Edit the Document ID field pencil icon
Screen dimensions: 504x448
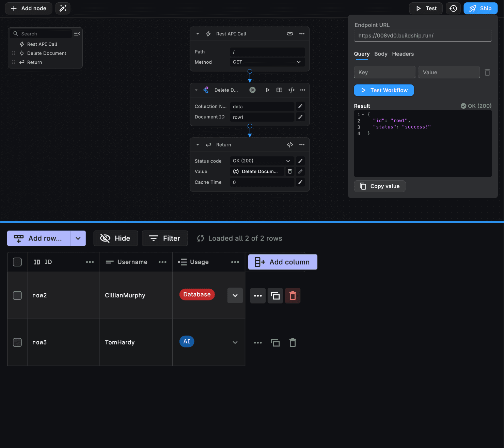point(300,117)
